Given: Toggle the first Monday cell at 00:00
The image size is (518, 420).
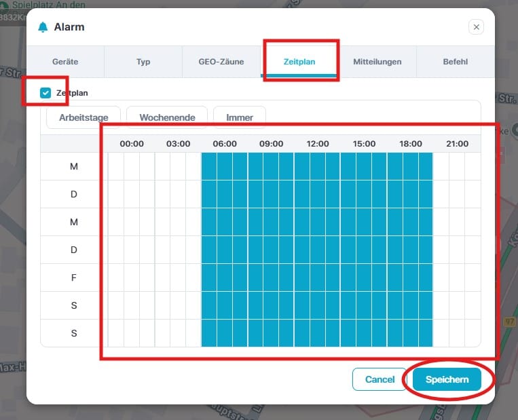Looking at the screenshot, I should pos(116,167).
